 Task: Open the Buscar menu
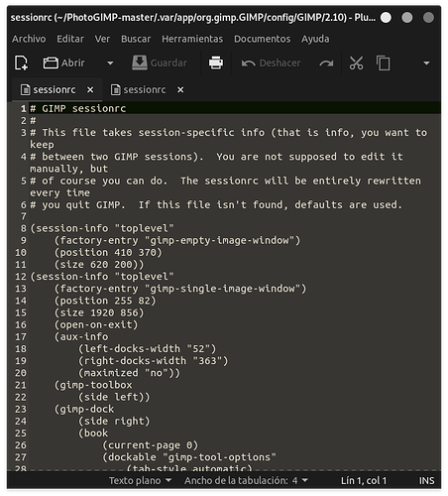136,39
